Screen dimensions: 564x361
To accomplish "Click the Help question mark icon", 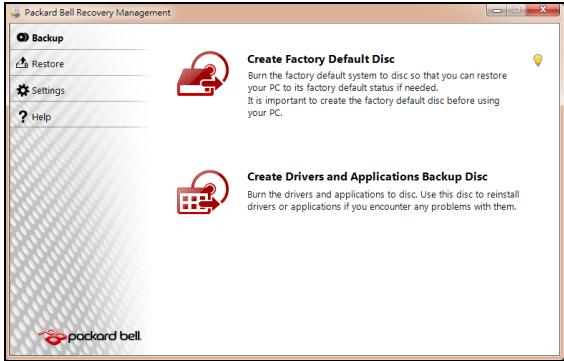I will pos(22,116).
